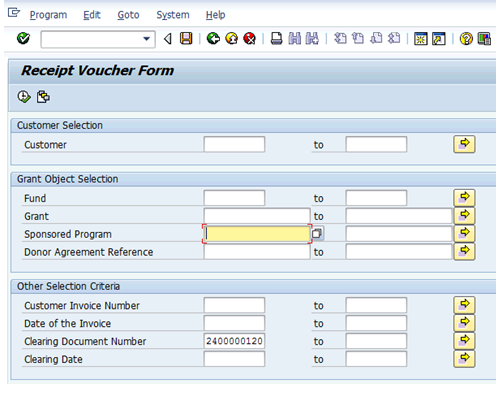Open multiple selection for Fund
The width and height of the screenshot is (496, 398).
point(464,198)
